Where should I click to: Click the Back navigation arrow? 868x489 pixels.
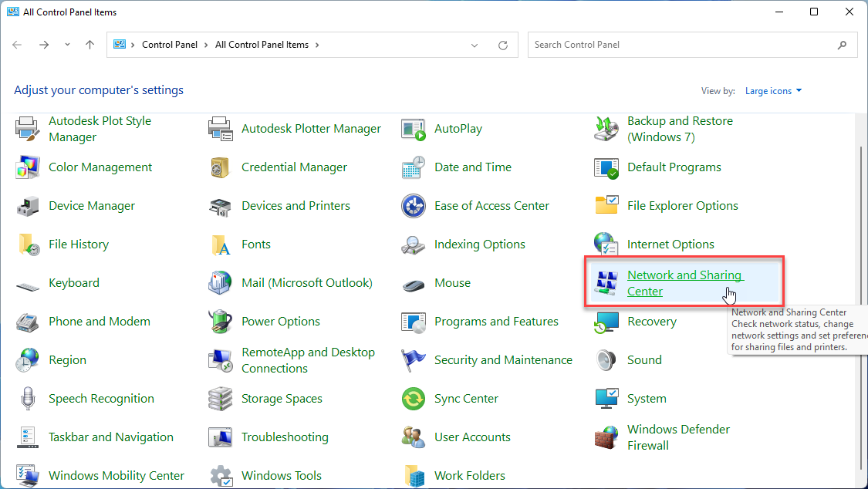pos(17,45)
